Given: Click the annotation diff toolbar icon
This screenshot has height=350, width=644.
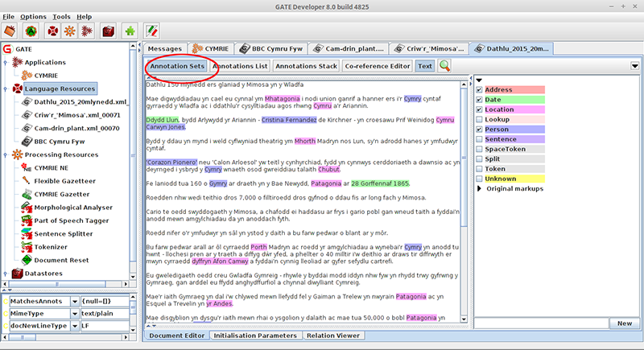Looking at the screenshot, I should [x=152, y=31].
